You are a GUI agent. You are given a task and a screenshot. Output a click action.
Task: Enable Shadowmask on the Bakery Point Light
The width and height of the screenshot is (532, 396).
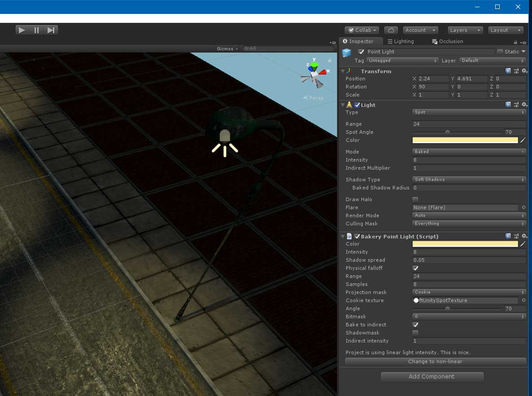pos(415,333)
